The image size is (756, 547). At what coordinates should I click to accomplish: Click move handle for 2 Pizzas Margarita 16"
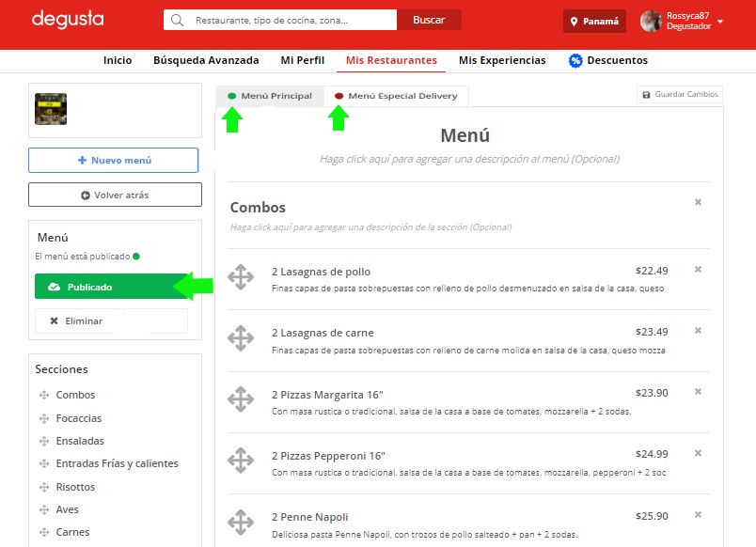tap(241, 399)
